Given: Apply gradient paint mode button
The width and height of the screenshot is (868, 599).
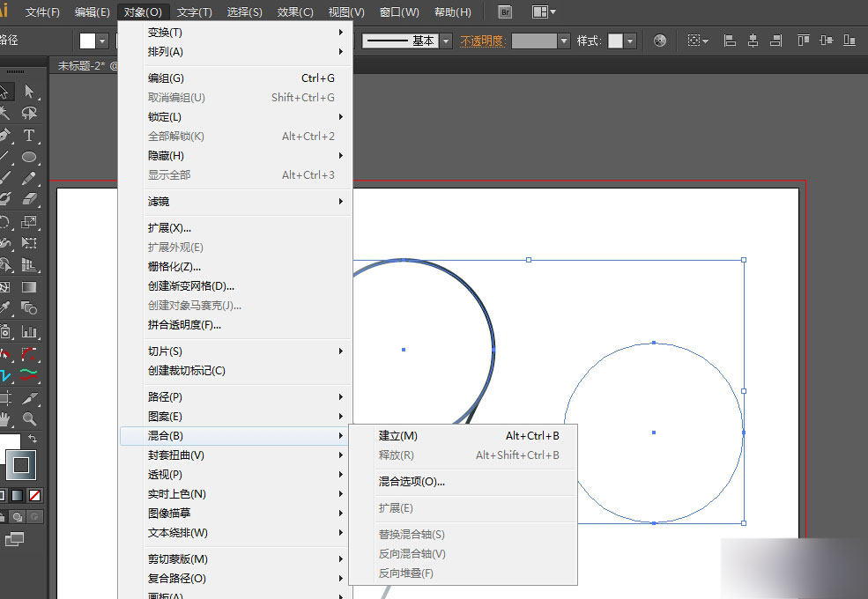Looking at the screenshot, I should tap(18, 495).
